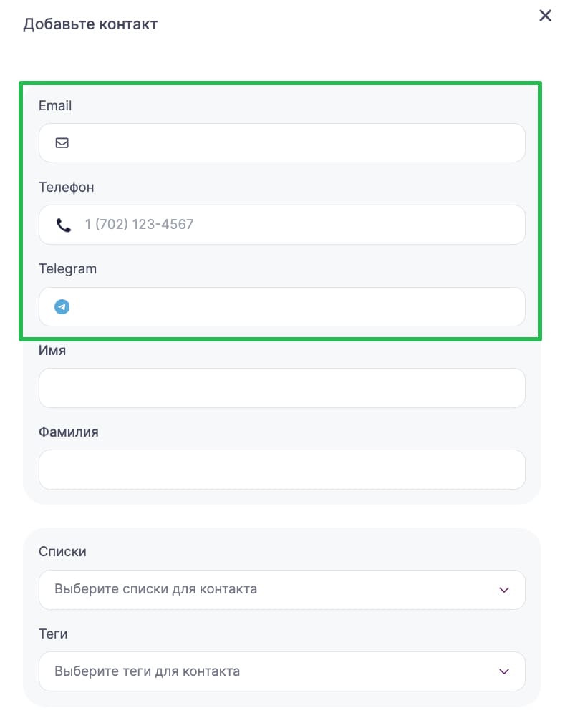
Task: Focus the Telegram text input
Action: click(282, 307)
